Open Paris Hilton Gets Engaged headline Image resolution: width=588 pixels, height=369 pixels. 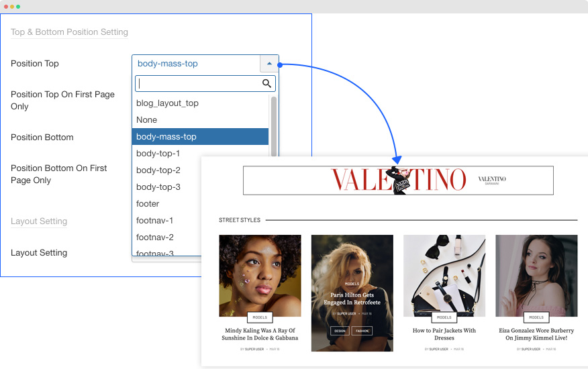pyautogui.click(x=352, y=299)
